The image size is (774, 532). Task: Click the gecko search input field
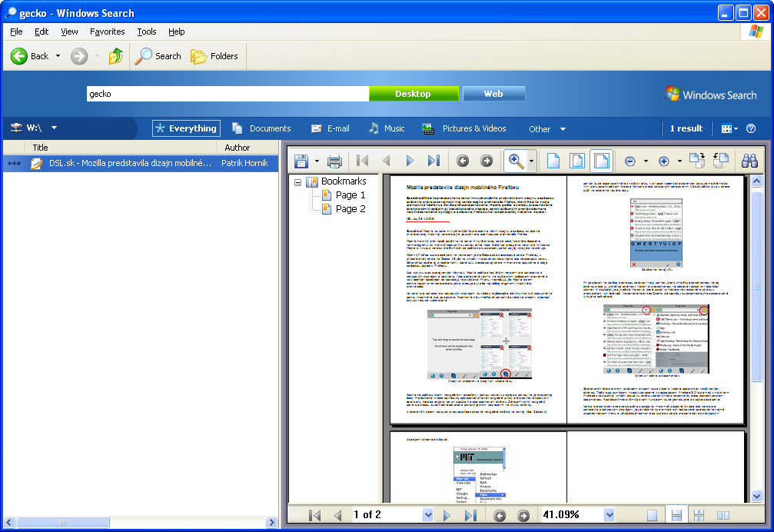pos(228,94)
